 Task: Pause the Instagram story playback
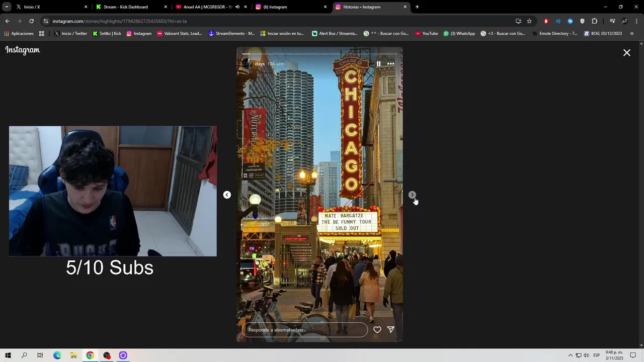(x=378, y=64)
